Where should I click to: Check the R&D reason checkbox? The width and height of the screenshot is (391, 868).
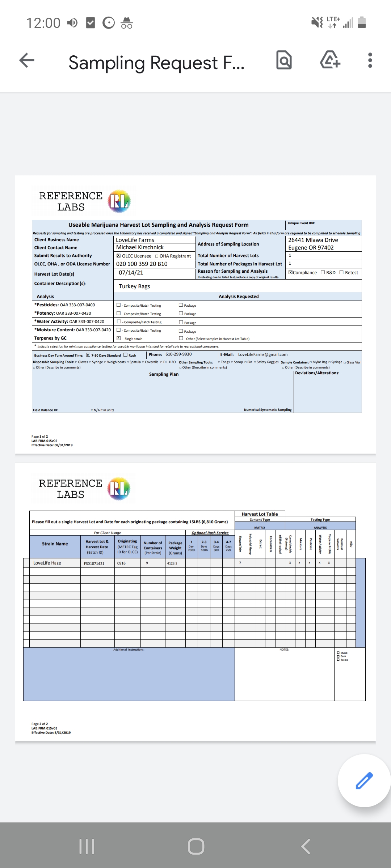point(323,272)
